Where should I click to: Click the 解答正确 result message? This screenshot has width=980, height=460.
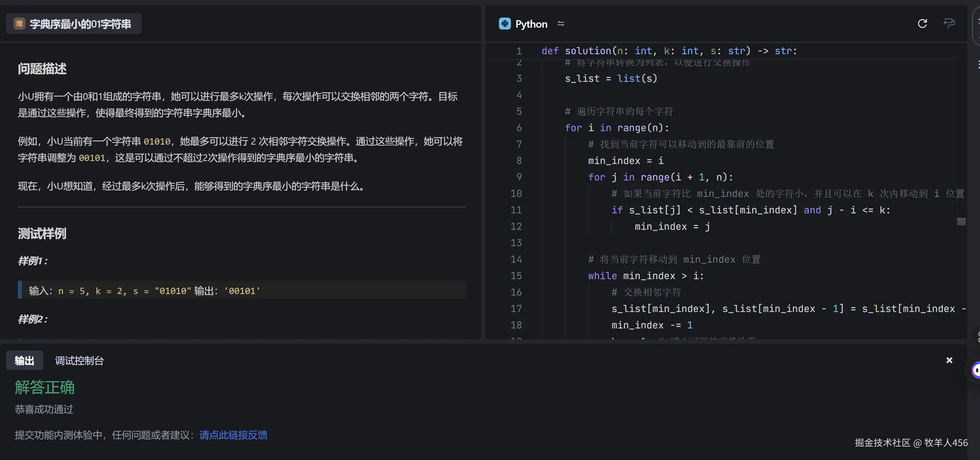pyautogui.click(x=44, y=388)
